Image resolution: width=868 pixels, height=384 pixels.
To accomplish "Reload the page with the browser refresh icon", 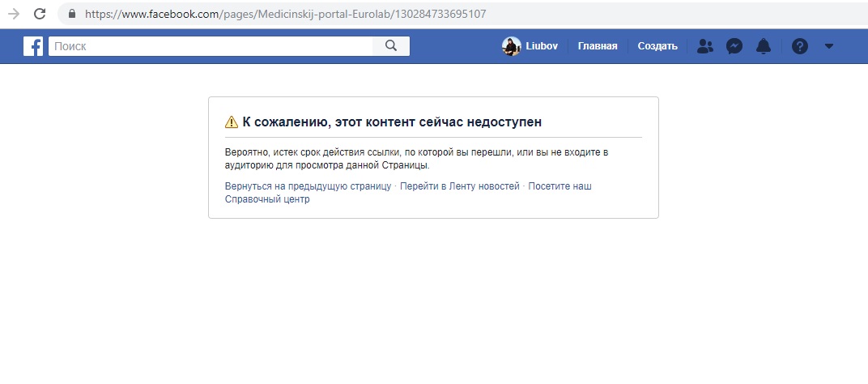I will (40, 14).
